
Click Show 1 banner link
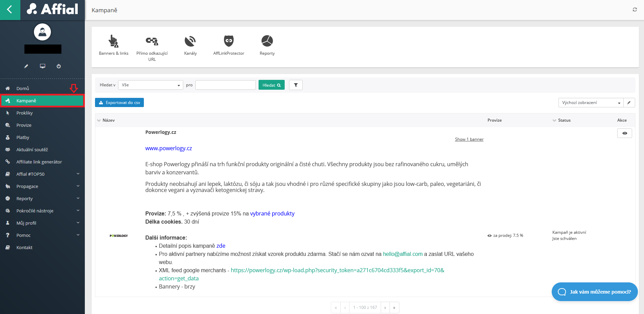click(x=469, y=139)
